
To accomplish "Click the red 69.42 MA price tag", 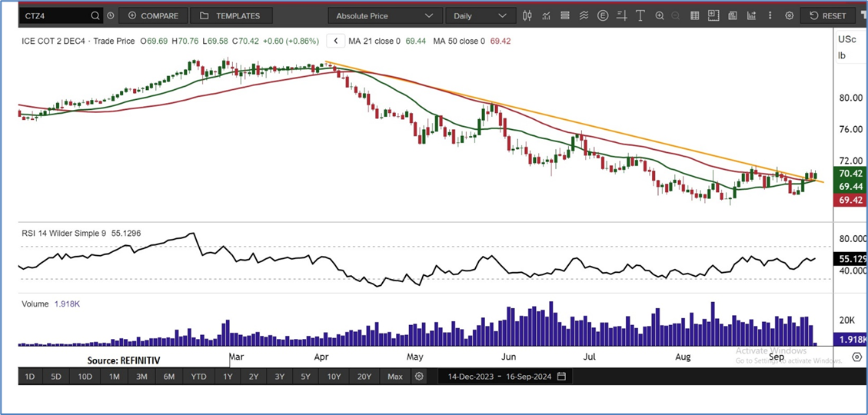I will coord(850,201).
